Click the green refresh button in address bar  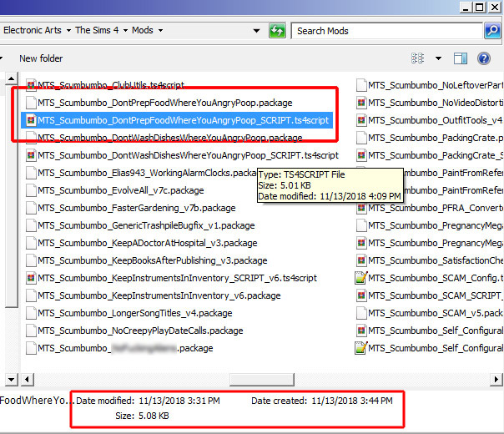277,30
